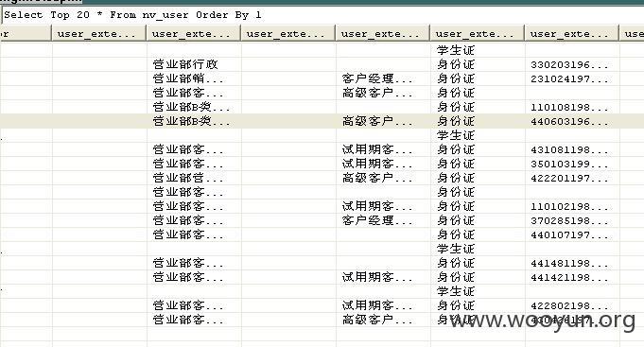644x347 pixels.
Task: Click the ID value '231024197...'
Action: (569, 78)
